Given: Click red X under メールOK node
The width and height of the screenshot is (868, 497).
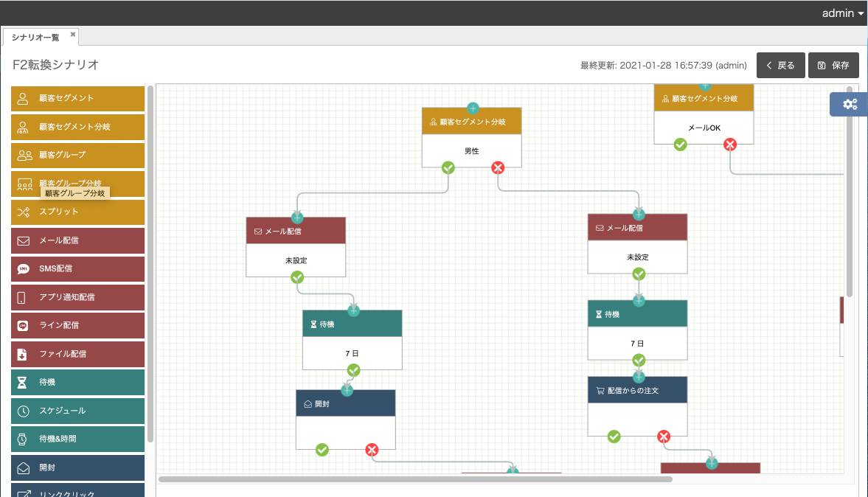Looking at the screenshot, I should click(x=730, y=145).
